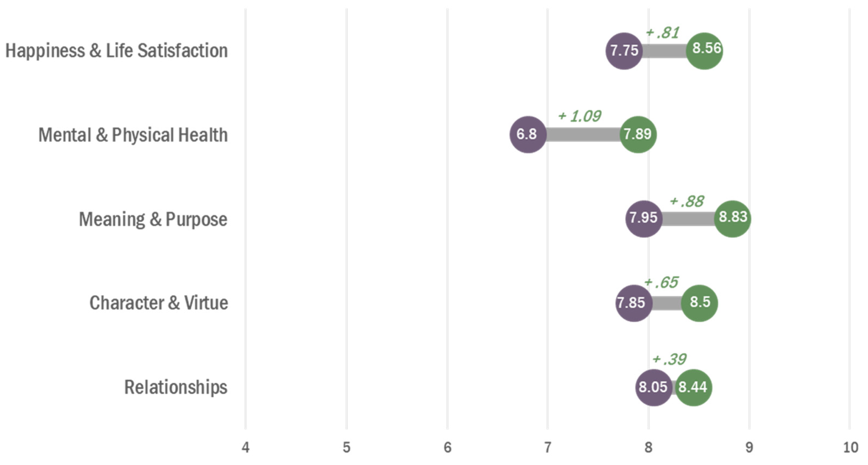The image size is (868, 465).
Task: Select the purple 7.85 data point
Action: (x=634, y=303)
